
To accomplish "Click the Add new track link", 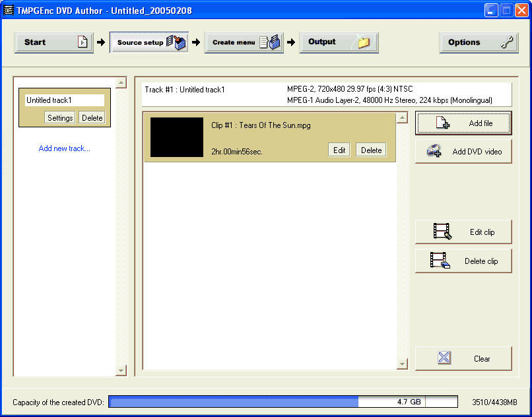I will pyautogui.click(x=65, y=148).
